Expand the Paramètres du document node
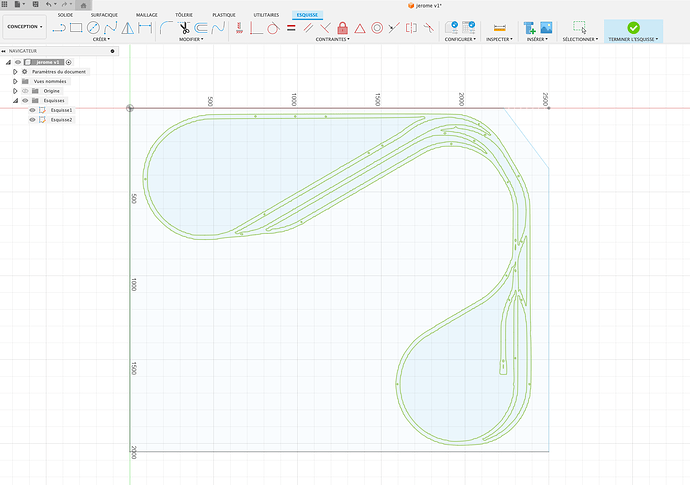Viewport: 690px width, 485px height. 14,72
